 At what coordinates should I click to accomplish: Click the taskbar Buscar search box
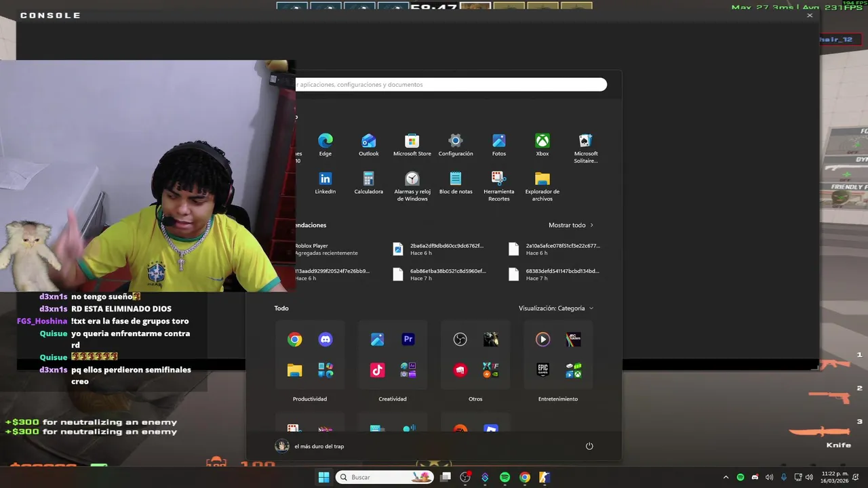pyautogui.click(x=384, y=477)
